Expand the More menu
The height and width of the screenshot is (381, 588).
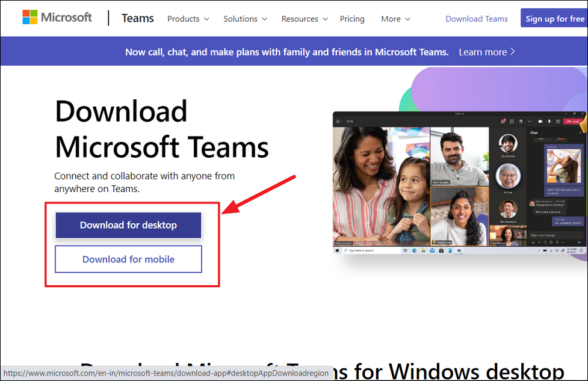point(395,19)
